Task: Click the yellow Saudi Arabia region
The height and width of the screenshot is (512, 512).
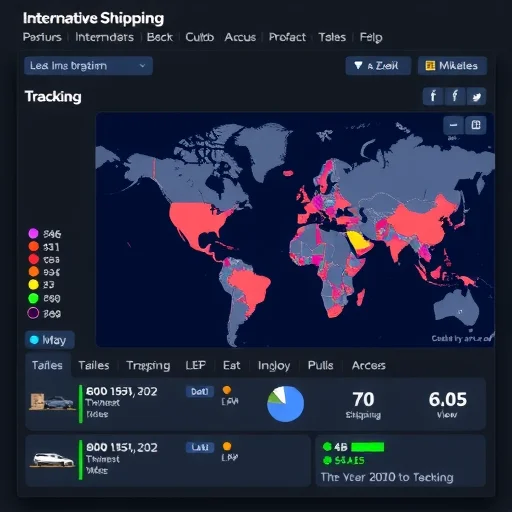Action: coord(359,240)
